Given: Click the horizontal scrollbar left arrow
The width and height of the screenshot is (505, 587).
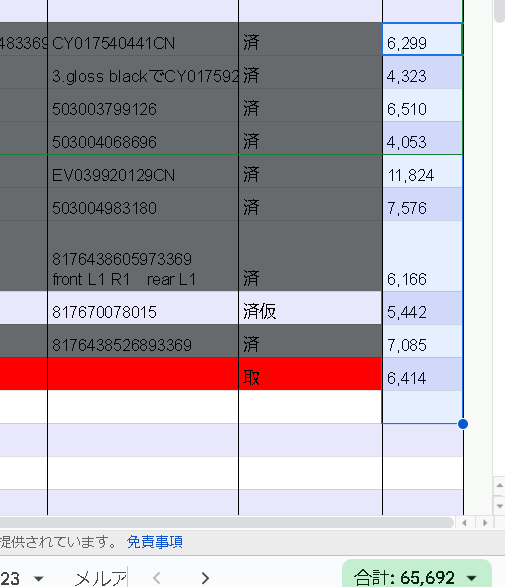Looking at the screenshot, I should tap(465, 523).
